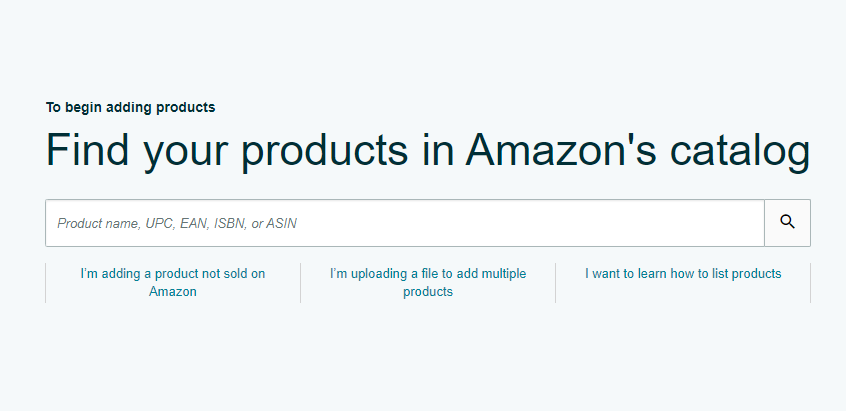
Task: Click the magnifying glass search icon
Action: (x=787, y=223)
